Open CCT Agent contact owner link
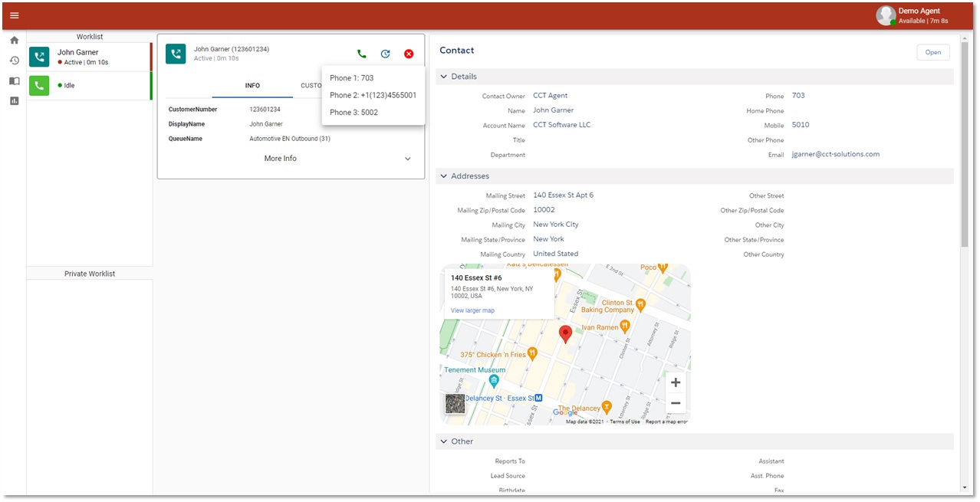The height and width of the screenshot is (502, 980). pos(551,96)
